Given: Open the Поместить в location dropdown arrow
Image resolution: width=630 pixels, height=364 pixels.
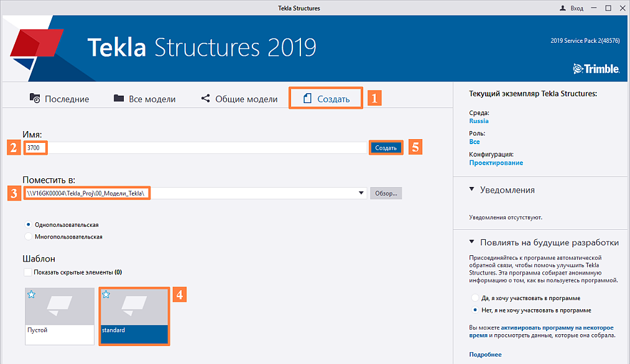Looking at the screenshot, I should (361, 193).
